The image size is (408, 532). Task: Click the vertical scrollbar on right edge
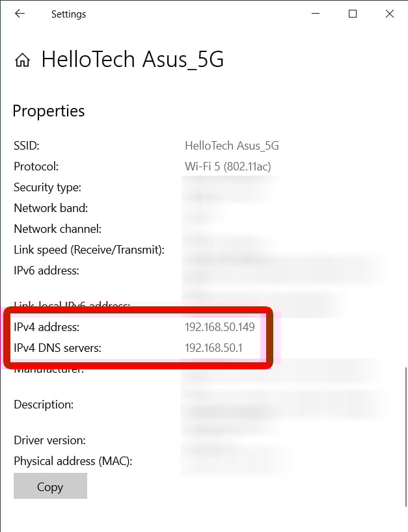pos(405,436)
